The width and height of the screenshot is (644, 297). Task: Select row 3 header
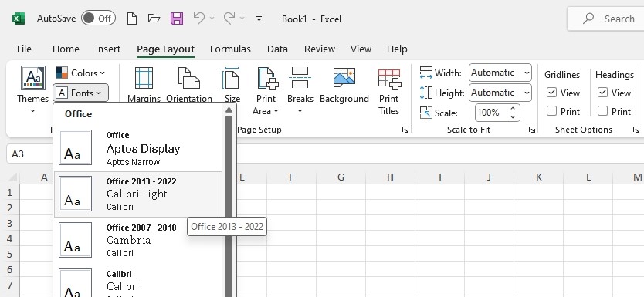10,223
